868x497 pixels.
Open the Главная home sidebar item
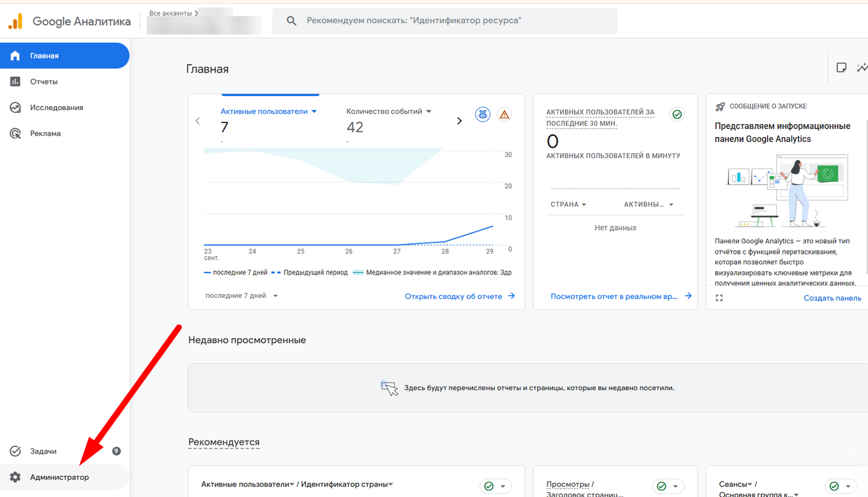coord(64,56)
